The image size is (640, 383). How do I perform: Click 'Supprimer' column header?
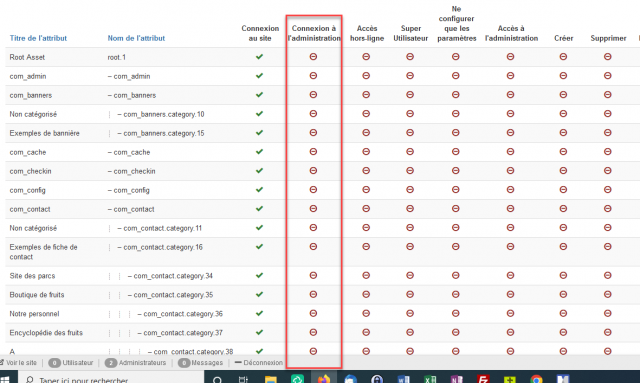(608, 38)
